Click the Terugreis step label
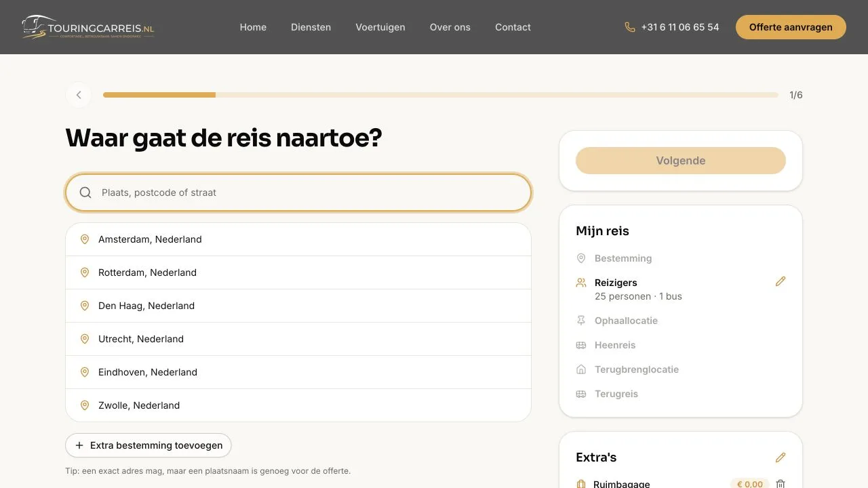868x488 pixels. [616, 394]
